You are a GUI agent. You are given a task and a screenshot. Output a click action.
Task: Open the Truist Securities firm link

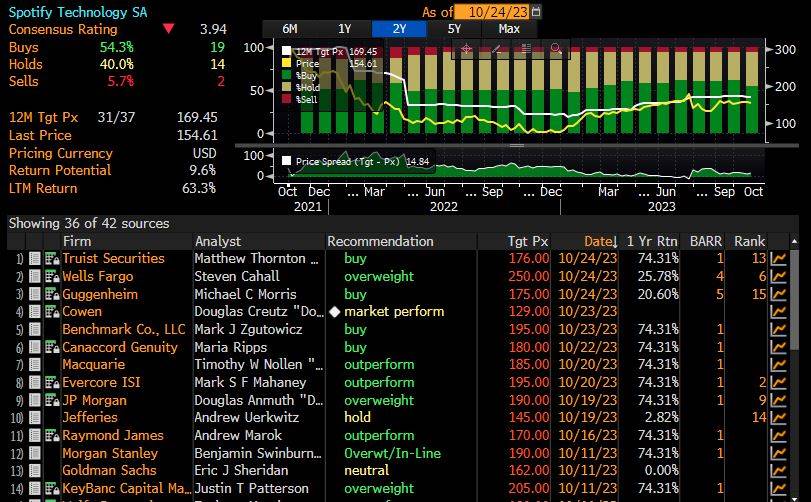coord(113,258)
